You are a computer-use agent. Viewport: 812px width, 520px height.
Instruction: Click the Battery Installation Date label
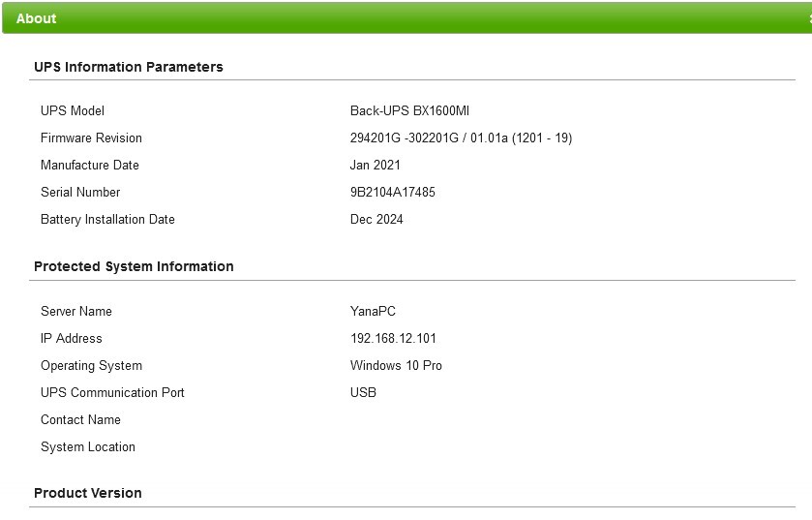(107, 220)
